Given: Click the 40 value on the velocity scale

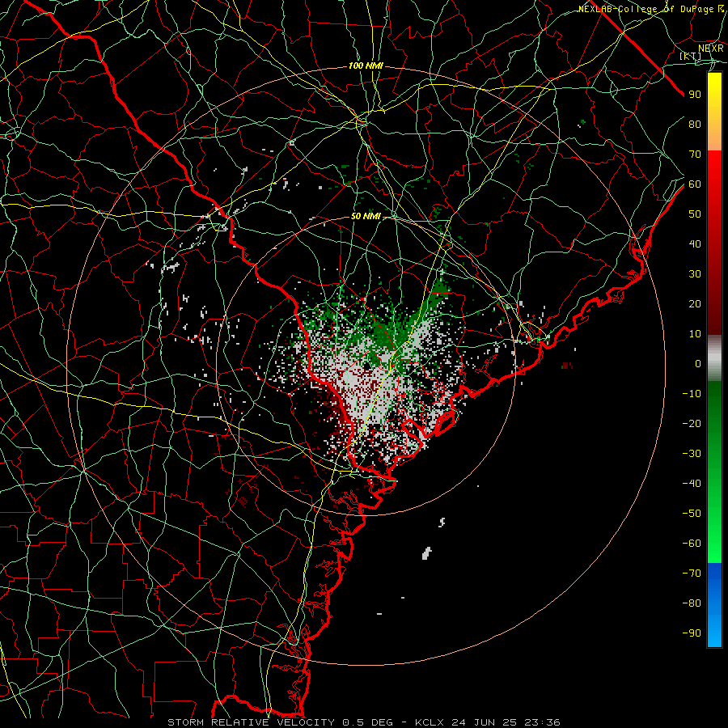Looking at the screenshot, I should [695, 243].
